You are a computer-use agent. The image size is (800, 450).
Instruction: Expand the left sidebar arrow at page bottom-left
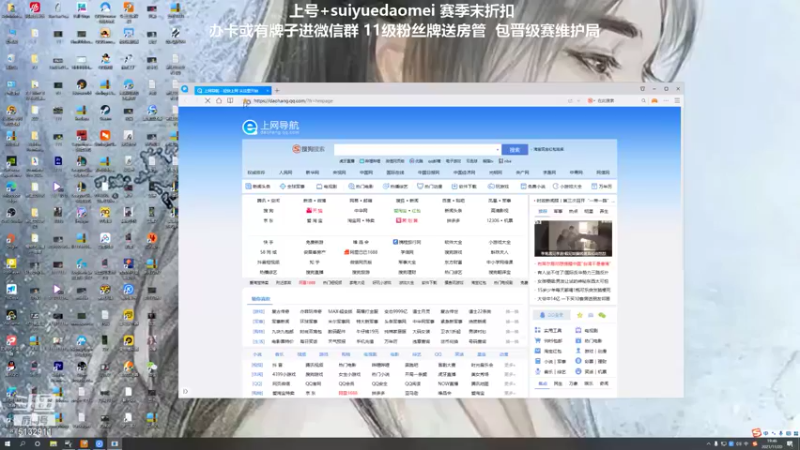[x=186, y=392]
